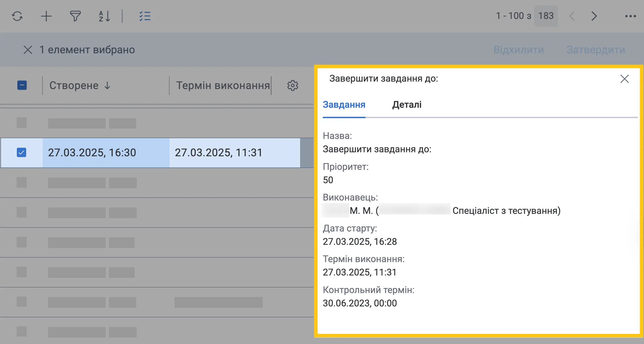Image resolution: width=644 pixels, height=344 pixels.
Task: Go to next page arrow
Action: (594, 16)
